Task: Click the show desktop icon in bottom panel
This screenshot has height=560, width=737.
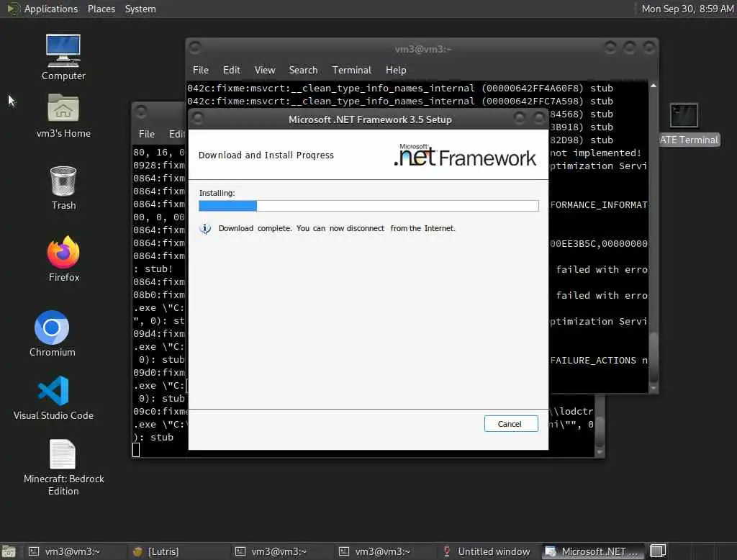Action: tap(9, 551)
